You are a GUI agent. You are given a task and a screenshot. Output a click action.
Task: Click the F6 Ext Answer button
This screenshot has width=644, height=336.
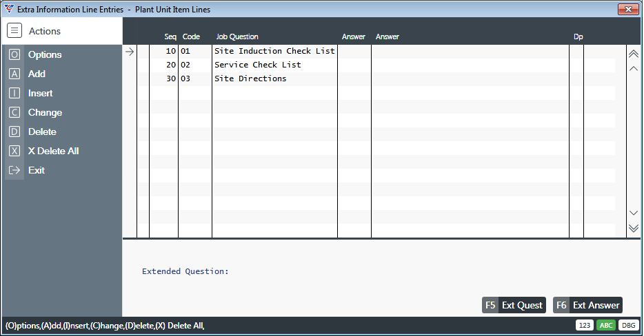[587, 305]
